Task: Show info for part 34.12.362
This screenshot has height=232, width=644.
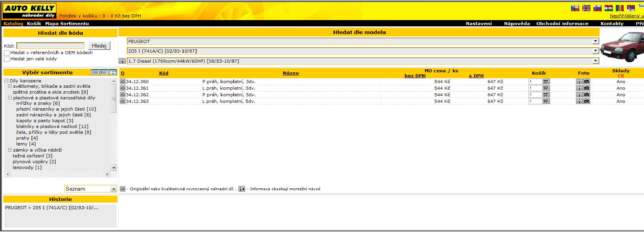Action: [579, 95]
